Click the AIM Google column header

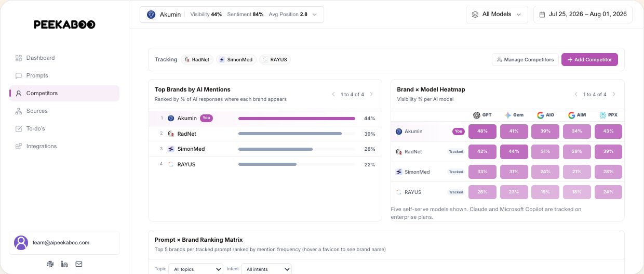click(x=577, y=115)
